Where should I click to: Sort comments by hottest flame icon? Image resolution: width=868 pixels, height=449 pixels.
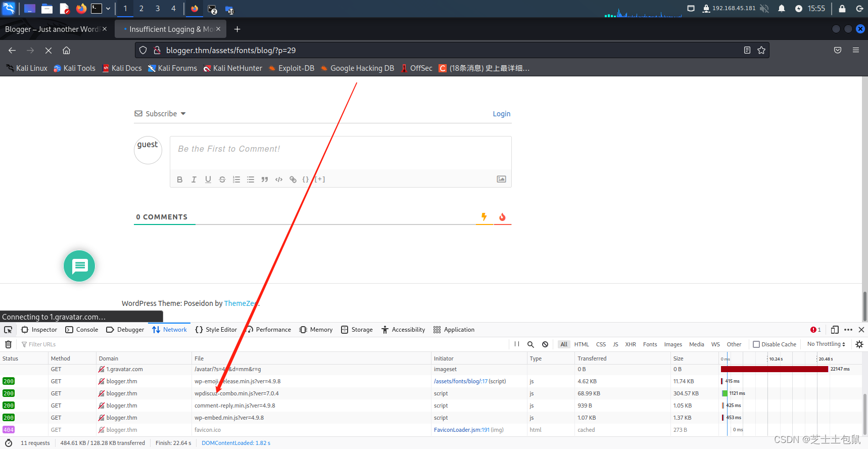tap(502, 217)
